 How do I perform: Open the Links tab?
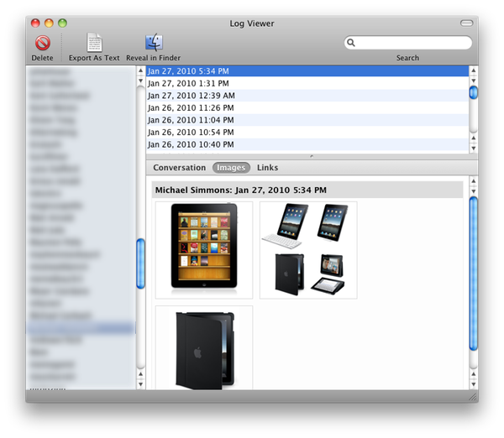point(267,168)
